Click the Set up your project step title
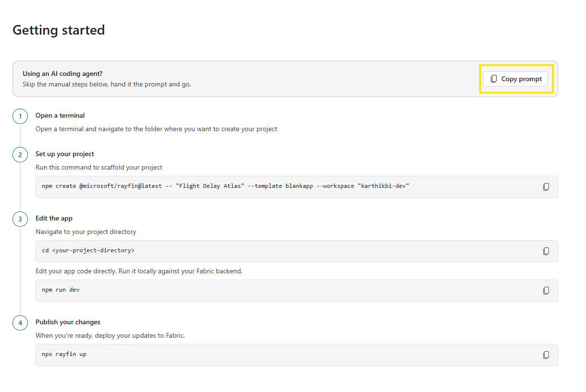This screenshot has height=392, width=586. tap(65, 154)
